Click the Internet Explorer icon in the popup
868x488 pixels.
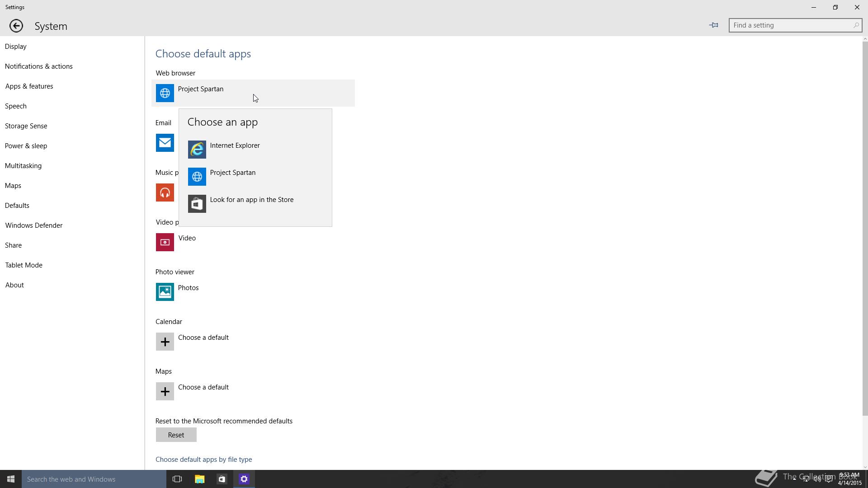pyautogui.click(x=197, y=150)
